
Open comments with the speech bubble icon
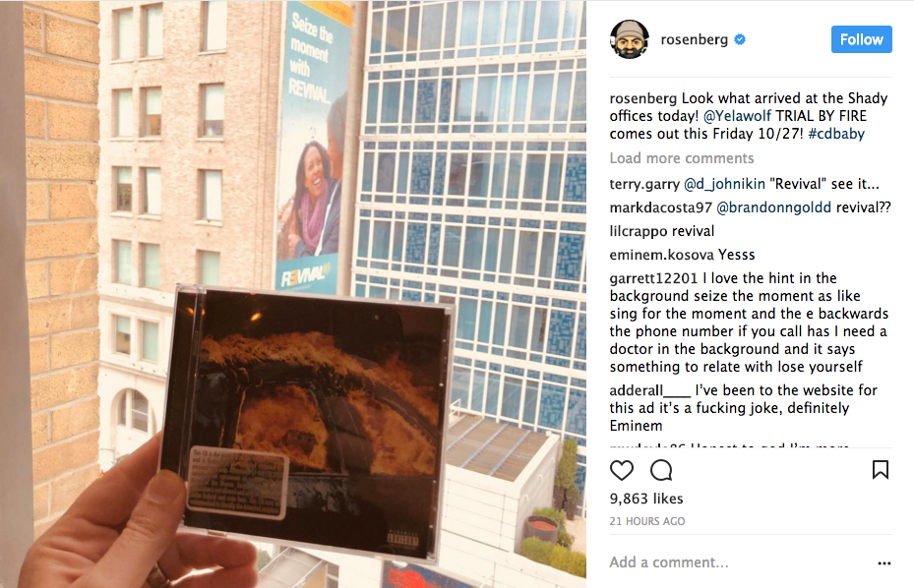pyautogui.click(x=661, y=470)
